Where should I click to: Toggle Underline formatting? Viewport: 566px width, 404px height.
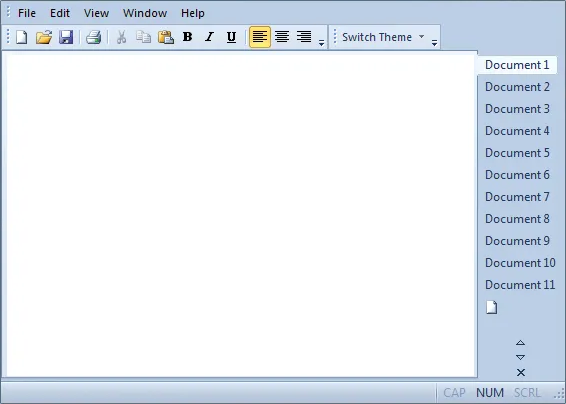click(231, 37)
